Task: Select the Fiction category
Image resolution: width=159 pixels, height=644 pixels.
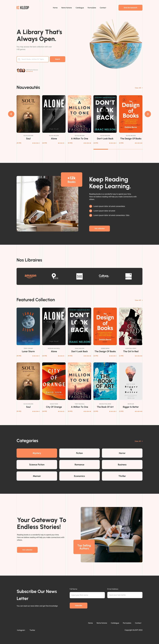Action: 79,453
